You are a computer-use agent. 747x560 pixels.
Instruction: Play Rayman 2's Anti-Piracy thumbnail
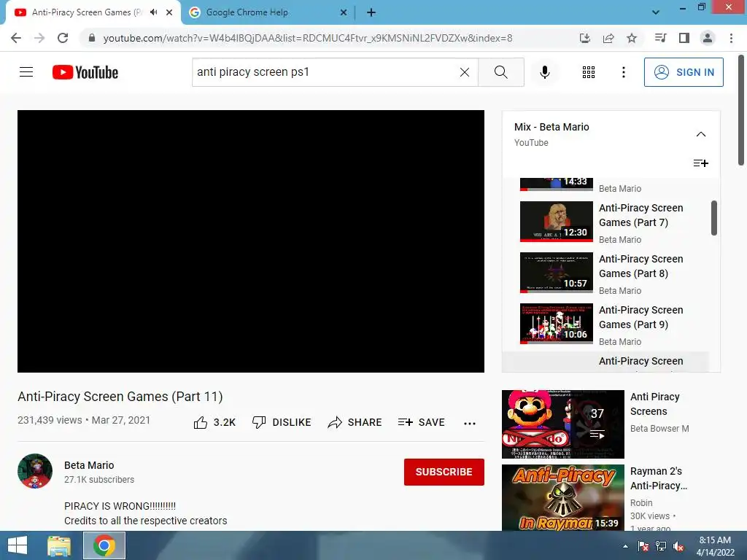pyautogui.click(x=562, y=497)
